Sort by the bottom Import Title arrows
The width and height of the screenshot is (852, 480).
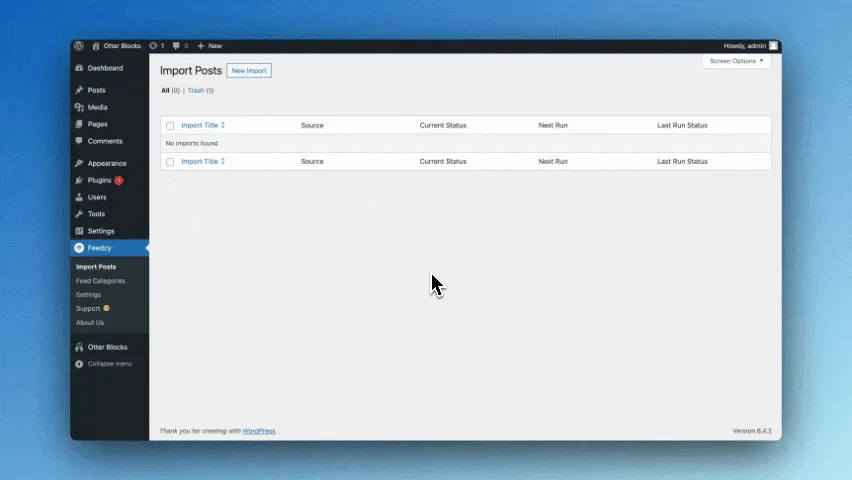[223, 161]
